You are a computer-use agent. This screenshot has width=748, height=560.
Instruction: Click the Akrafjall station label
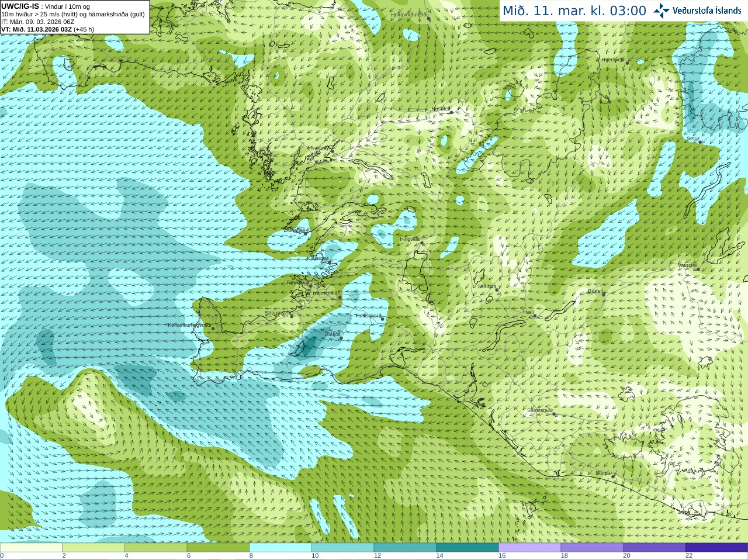click(x=295, y=230)
